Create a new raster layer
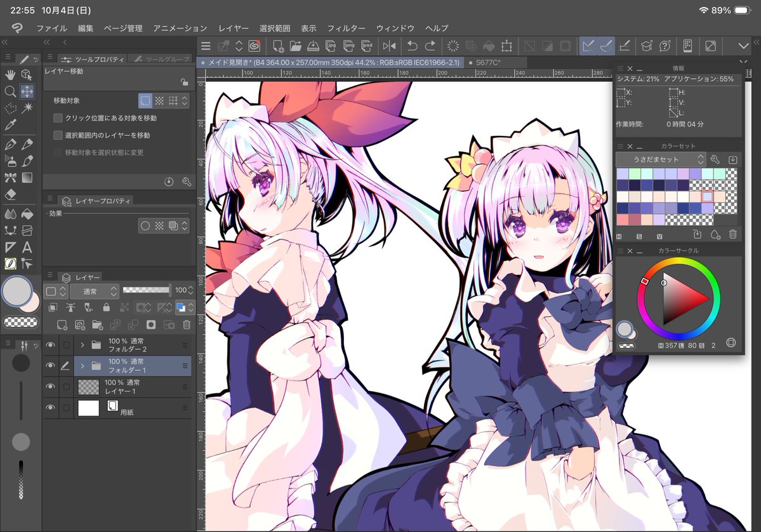The width and height of the screenshot is (761, 532). pos(62,325)
